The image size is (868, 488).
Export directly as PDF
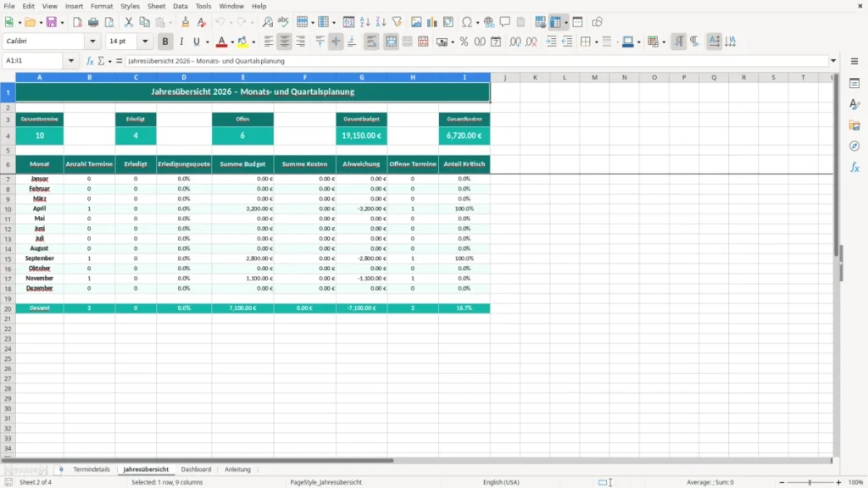click(x=77, y=22)
